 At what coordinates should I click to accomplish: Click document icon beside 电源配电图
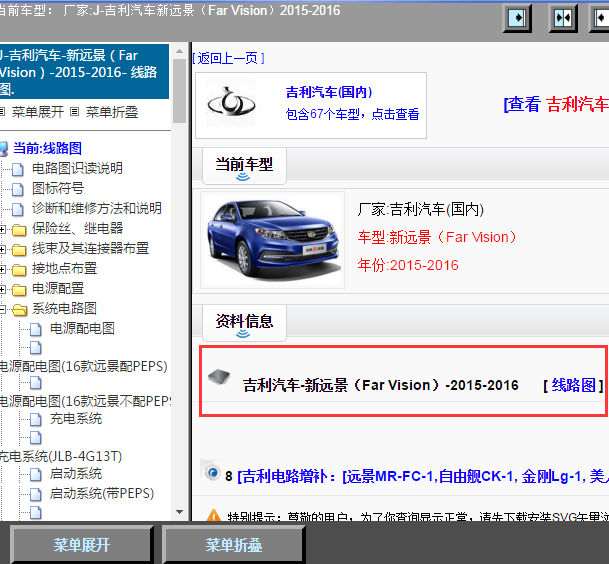point(36,330)
